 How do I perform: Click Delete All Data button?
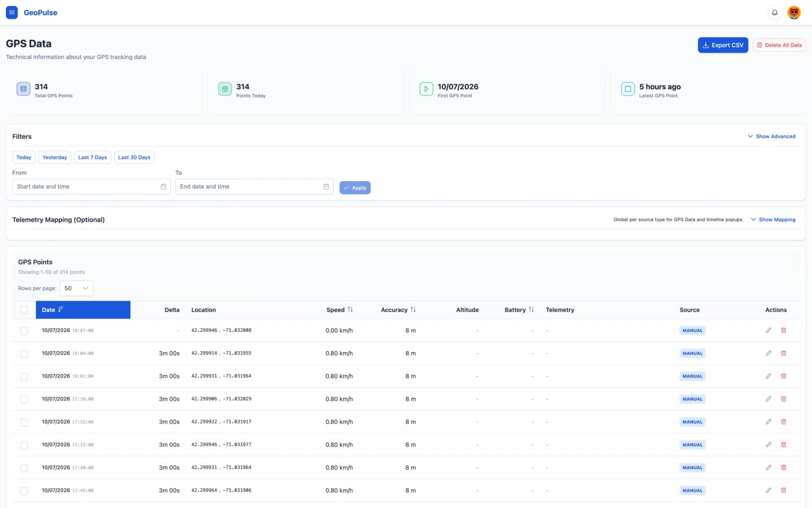tap(779, 45)
